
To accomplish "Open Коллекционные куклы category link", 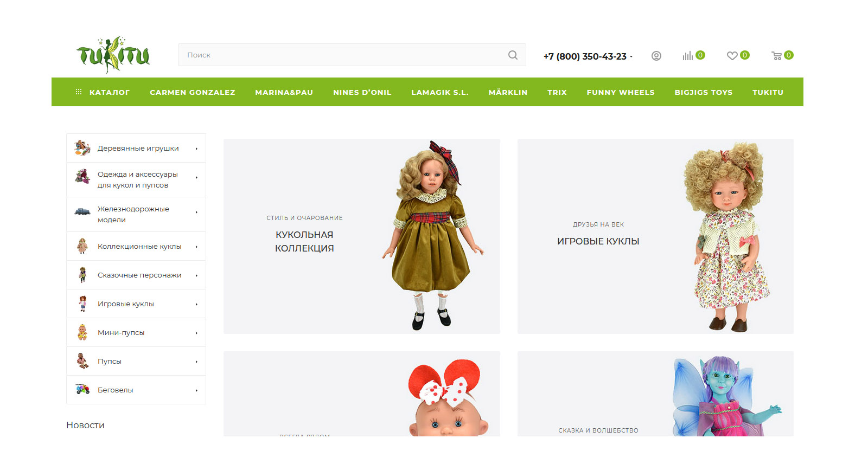I will coord(139,246).
